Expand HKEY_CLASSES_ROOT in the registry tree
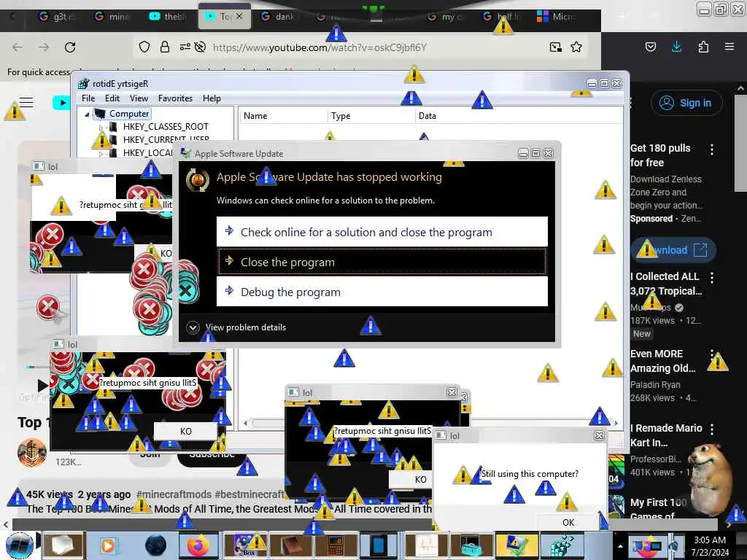 click(x=101, y=127)
